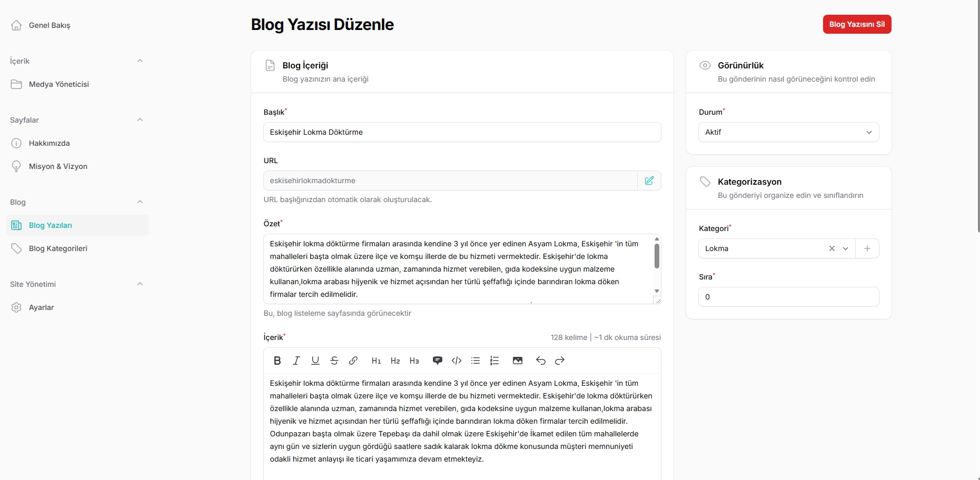Clear the selected Lokma category
Viewport: 980px width, 480px height.
832,248
